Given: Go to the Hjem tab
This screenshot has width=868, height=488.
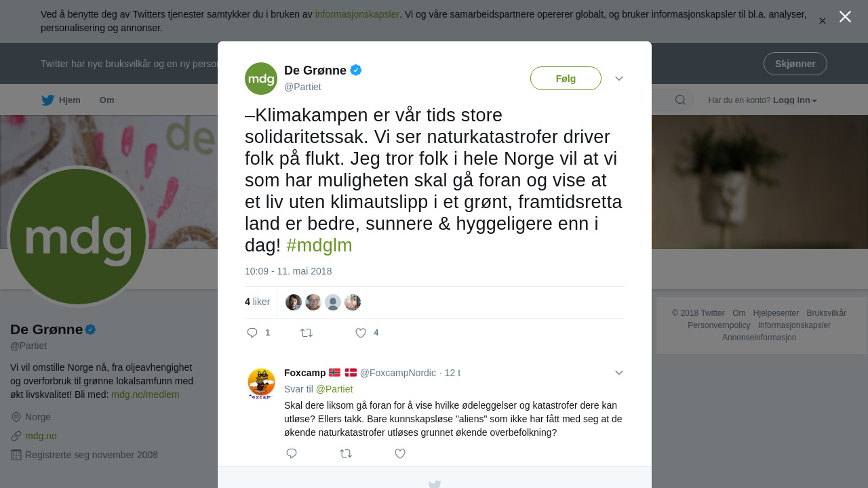Looking at the screenshot, I should (61, 100).
